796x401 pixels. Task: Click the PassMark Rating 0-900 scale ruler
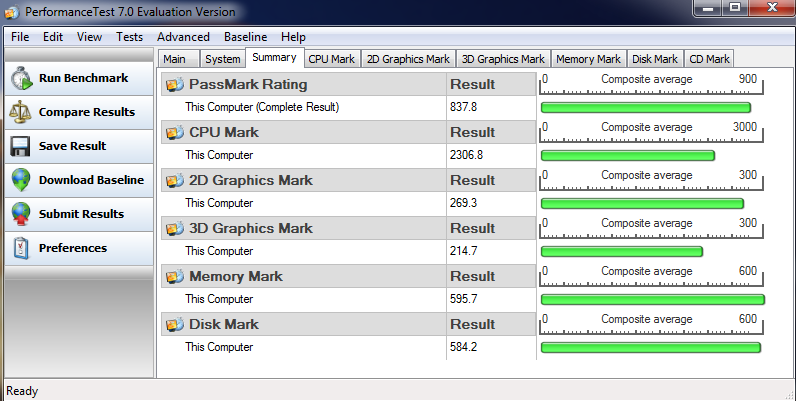tap(651, 84)
